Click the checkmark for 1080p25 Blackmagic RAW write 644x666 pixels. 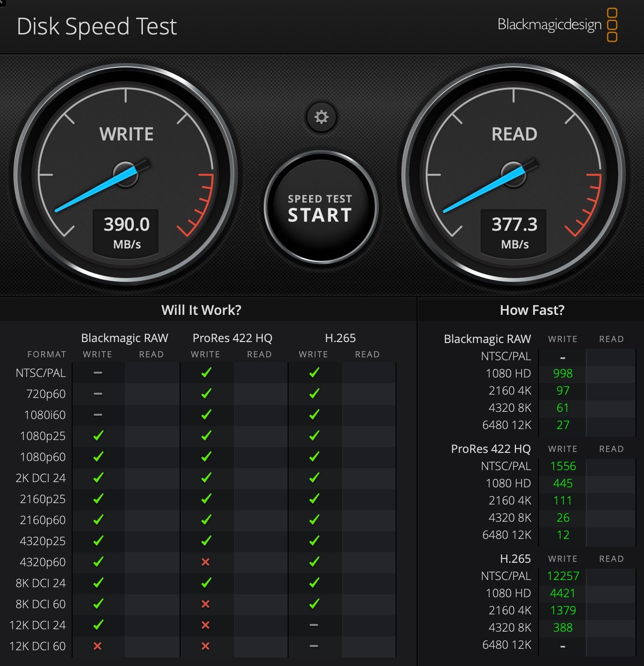98,435
